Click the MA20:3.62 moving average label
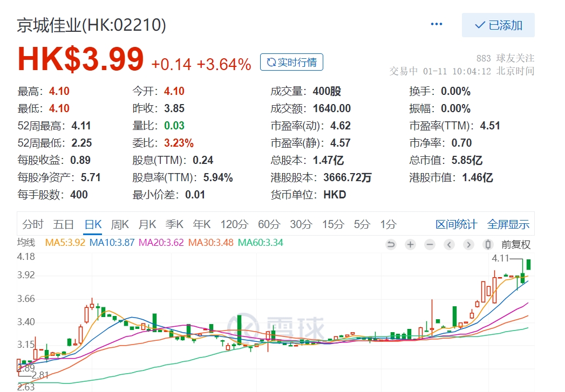 click(161, 243)
